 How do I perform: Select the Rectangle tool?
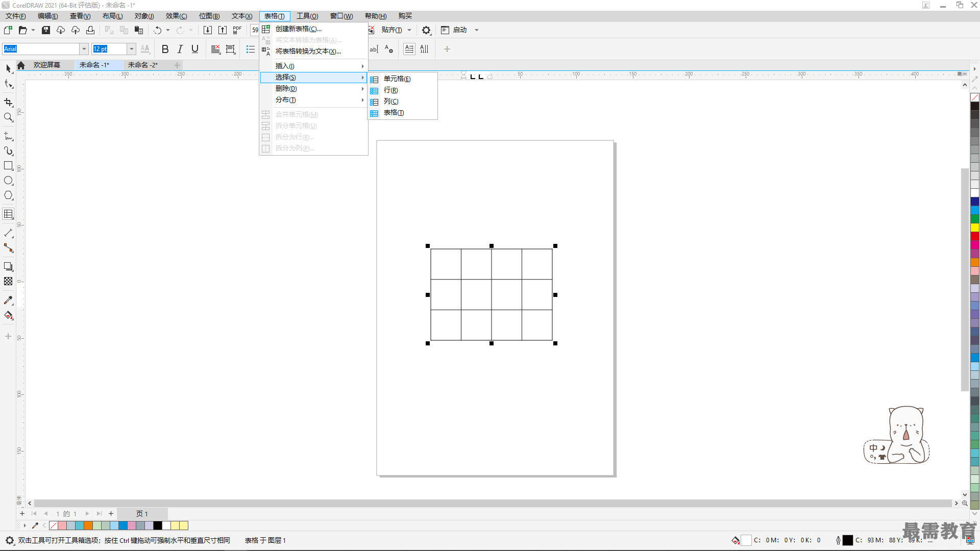point(8,166)
